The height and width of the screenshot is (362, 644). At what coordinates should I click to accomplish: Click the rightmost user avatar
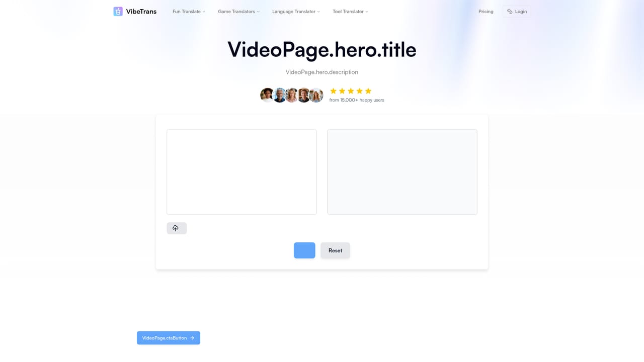pyautogui.click(x=316, y=95)
